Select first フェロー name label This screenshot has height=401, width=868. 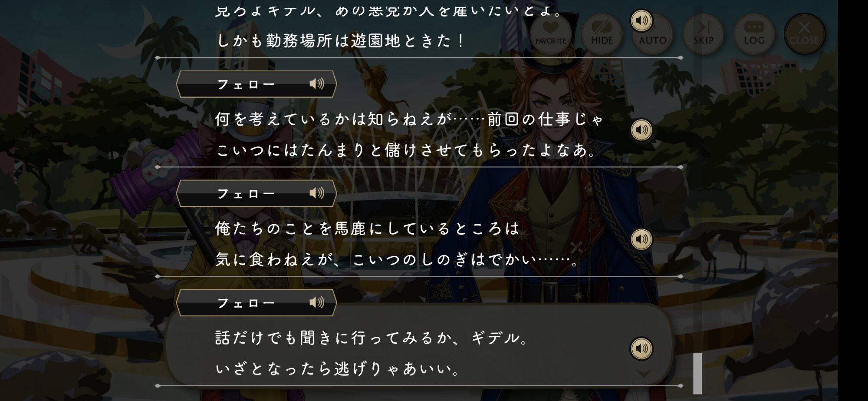(x=246, y=84)
